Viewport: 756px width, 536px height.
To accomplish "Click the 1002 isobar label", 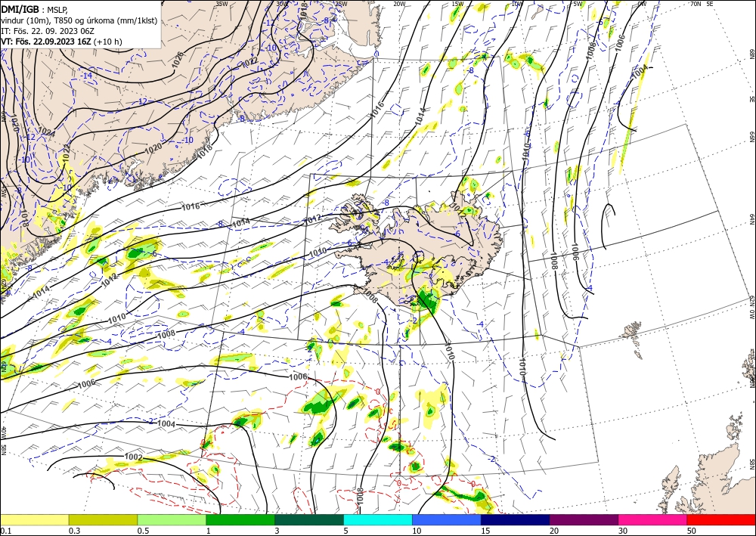I will click(133, 457).
